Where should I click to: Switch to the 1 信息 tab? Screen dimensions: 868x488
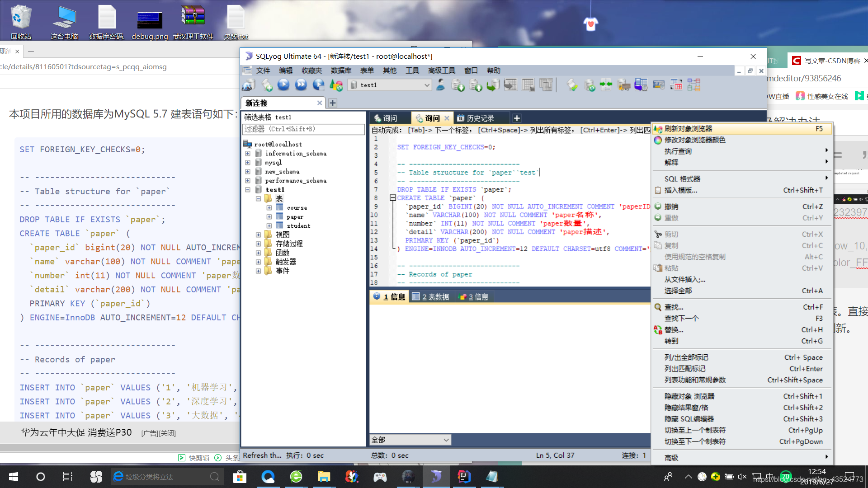coord(390,297)
